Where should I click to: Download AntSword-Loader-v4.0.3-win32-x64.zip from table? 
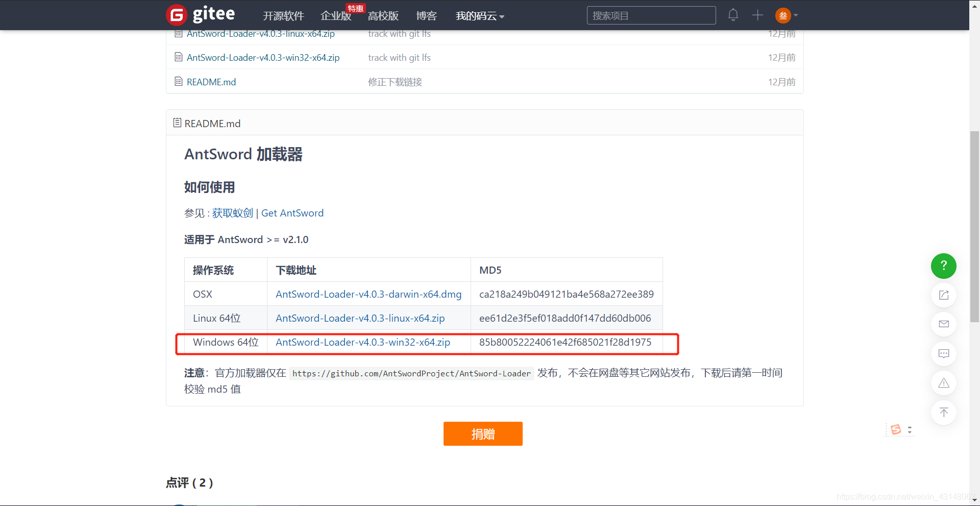coord(363,342)
